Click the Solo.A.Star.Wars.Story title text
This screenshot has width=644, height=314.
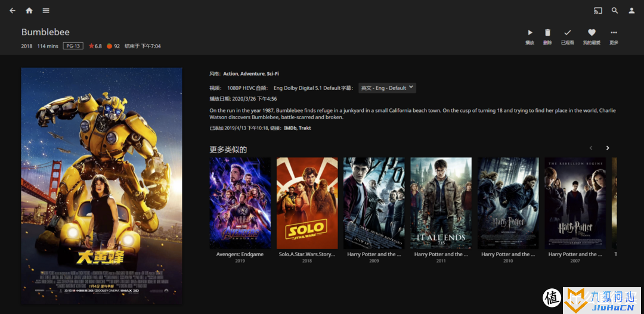307,254
